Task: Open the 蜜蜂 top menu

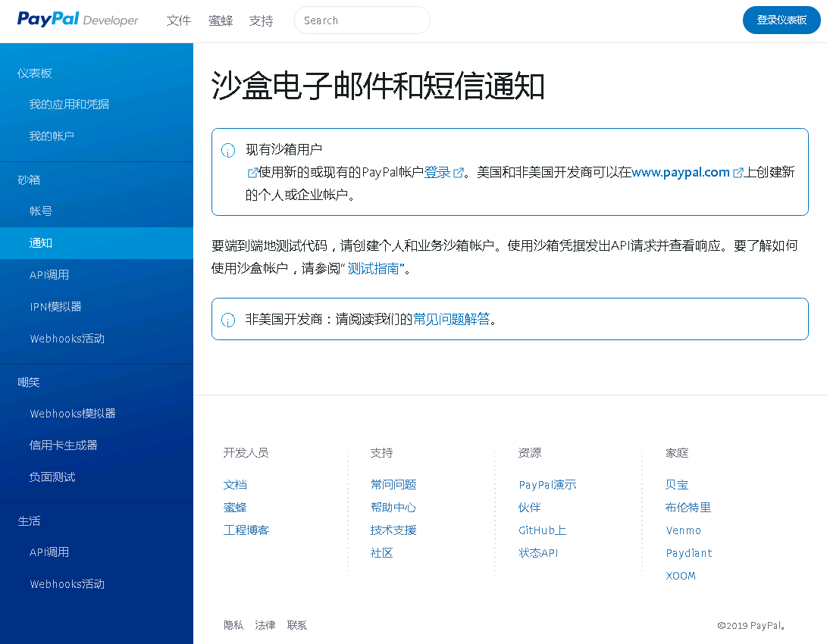Action: pyautogui.click(x=221, y=20)
